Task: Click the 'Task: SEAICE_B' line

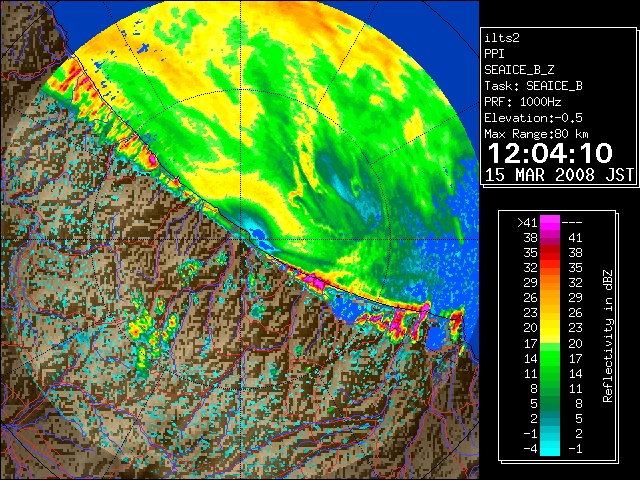Action: pos(533,86)
